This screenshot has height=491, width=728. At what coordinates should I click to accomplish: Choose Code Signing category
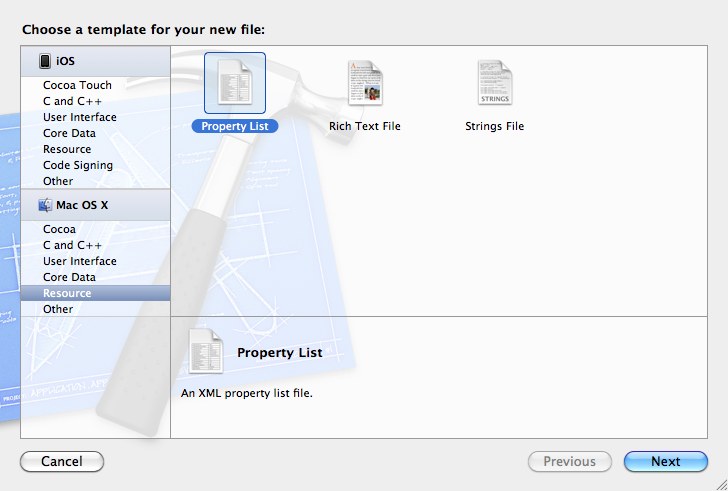pos(77,165)
